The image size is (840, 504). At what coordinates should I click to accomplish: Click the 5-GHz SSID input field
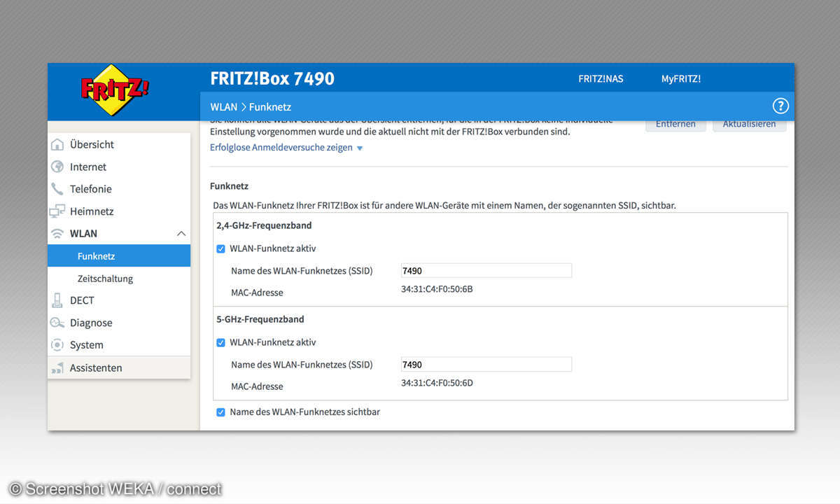click(x=486, y=365)
